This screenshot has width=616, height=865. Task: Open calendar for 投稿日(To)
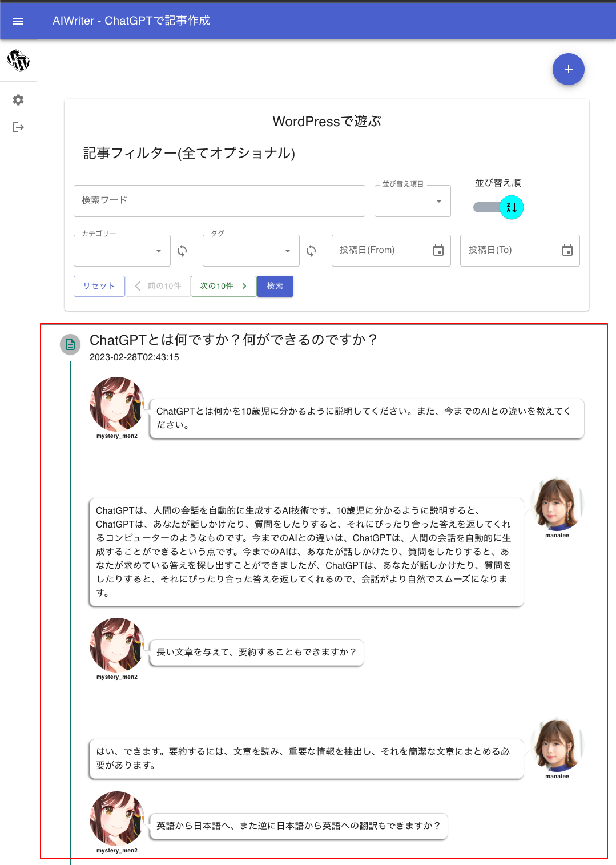pyautogui.click(x=567, y=250)
